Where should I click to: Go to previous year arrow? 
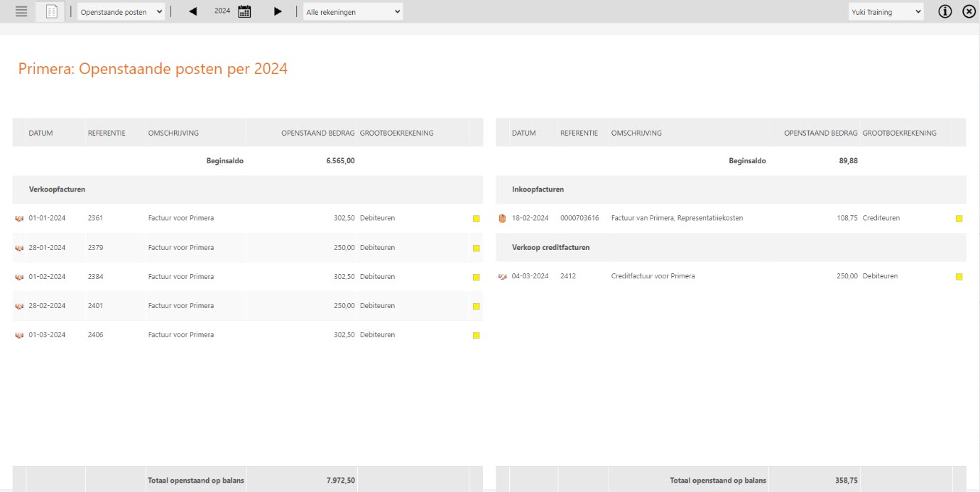(192, 11)
